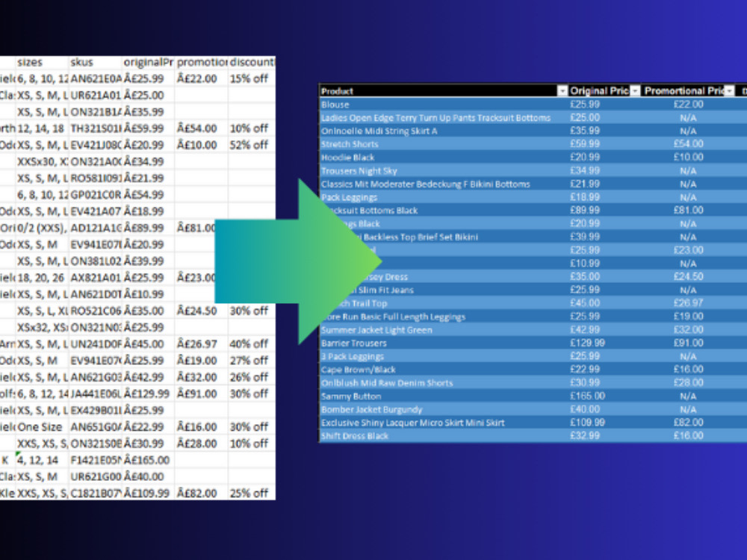Click the £59.99 price for Stretch Shorts
Image resolution: width=747 pixels, height=560 pixels.
click(585, 144)
